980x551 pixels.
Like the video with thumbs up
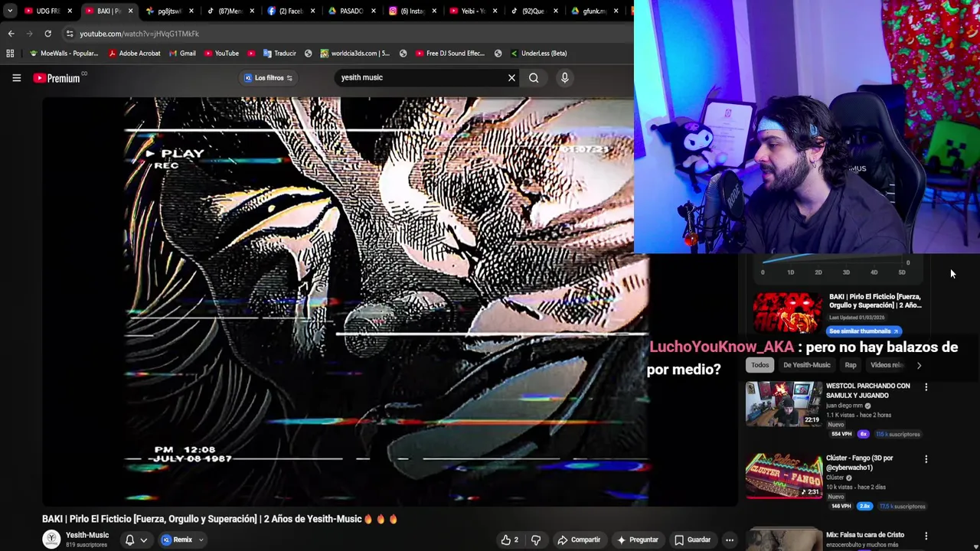tap(509, 540)
